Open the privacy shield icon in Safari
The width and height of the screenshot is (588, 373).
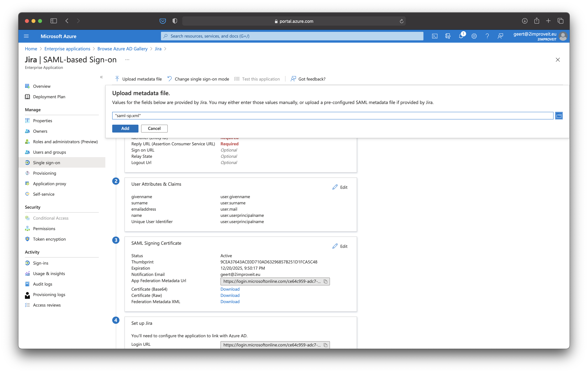tap(175, 21)
